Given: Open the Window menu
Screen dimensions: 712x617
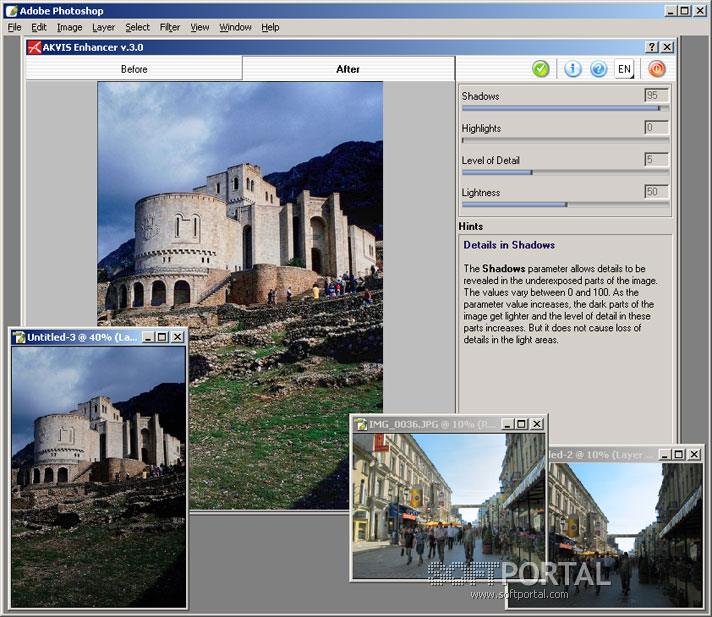Looking at the screenshot, I should [235, 27].
